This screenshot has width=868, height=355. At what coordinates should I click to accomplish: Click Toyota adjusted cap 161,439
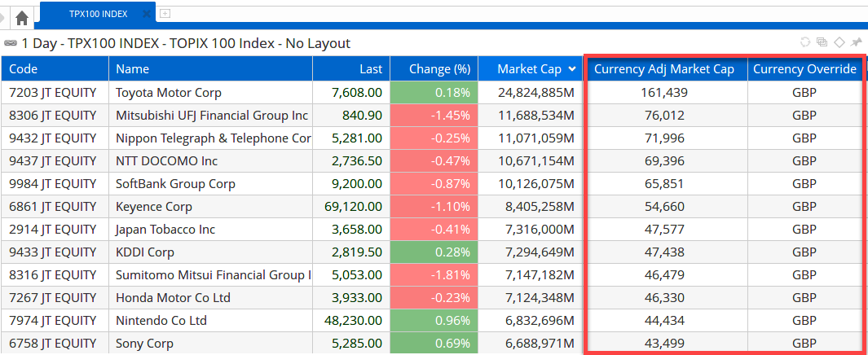[665, 92]
